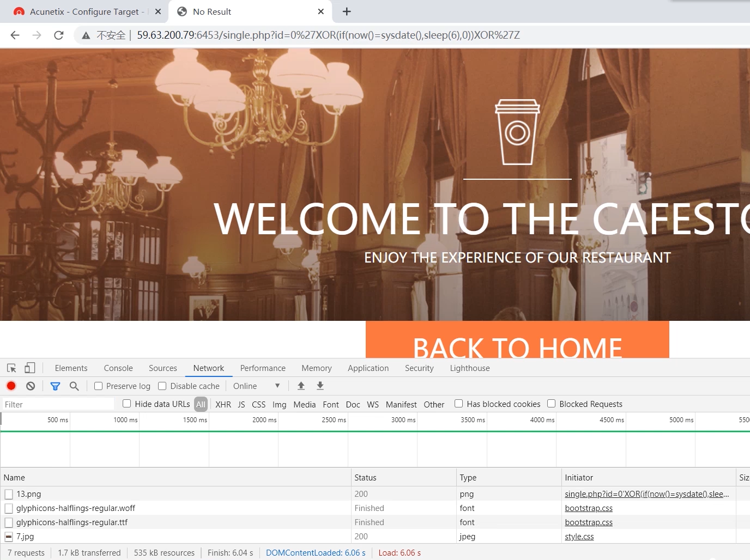Filter requests by Other
Image resolution: width=750 pixels, height=560 pixels.
click(434, 404)
